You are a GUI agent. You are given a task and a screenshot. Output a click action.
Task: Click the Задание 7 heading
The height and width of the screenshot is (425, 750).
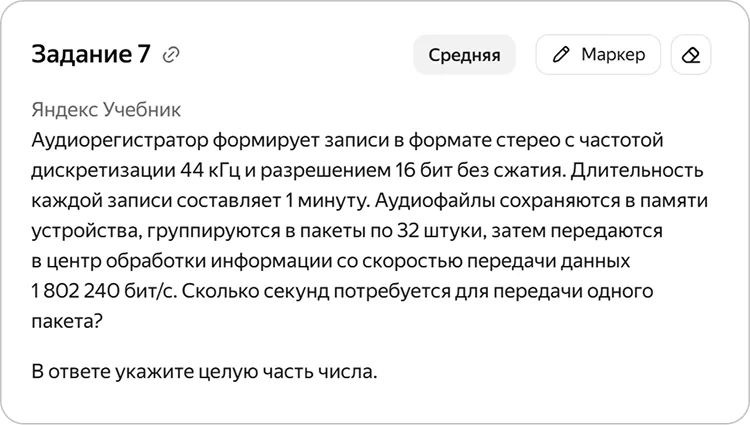click(91, 54)
